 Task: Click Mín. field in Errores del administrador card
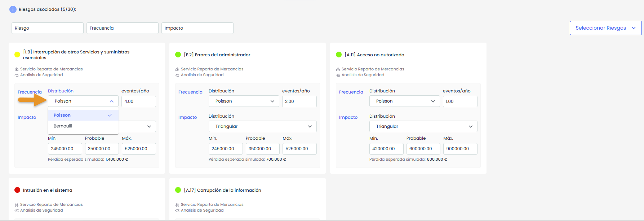tap(226, 149)
